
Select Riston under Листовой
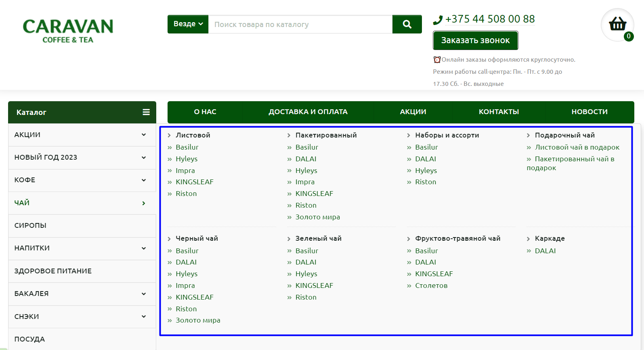(186, 194)
